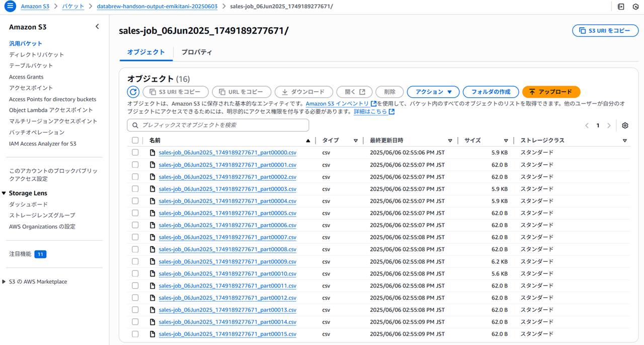Viewport: 644px width, 345px height.
Task: Open バッチオペレーション in the sidebar
Action: (37, 132)
